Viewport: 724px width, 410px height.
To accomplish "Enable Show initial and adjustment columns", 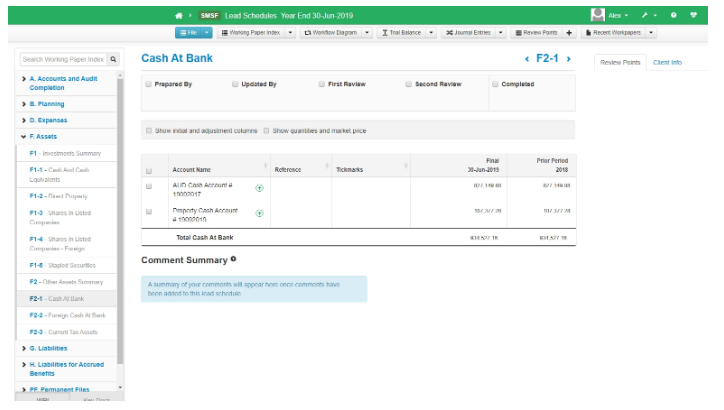I will [x=149, y=130].
